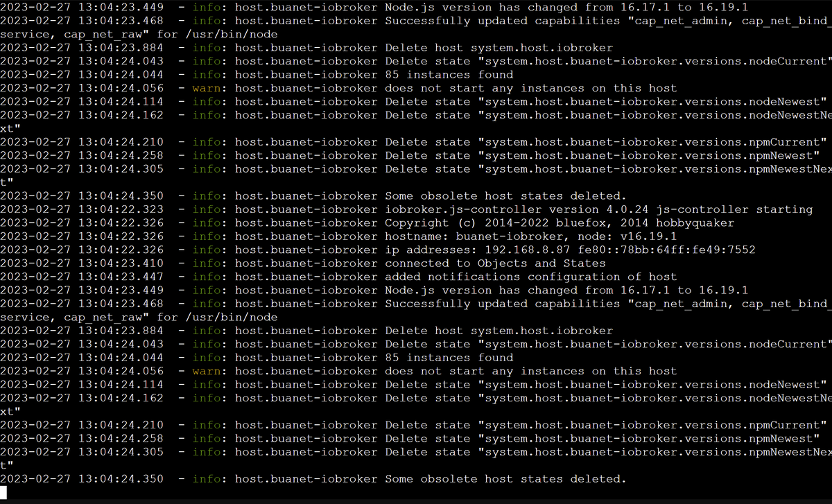Select the timestamp 13:04:22.323
Image resolution: width=832 pixels, height=504 pixels.
(x=121, y=209)
